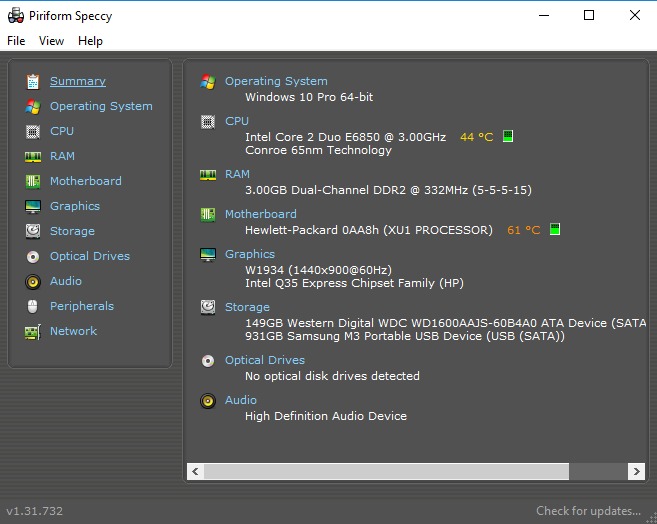
Task: Select Audio in the sidebar
Action: point(65,281)
